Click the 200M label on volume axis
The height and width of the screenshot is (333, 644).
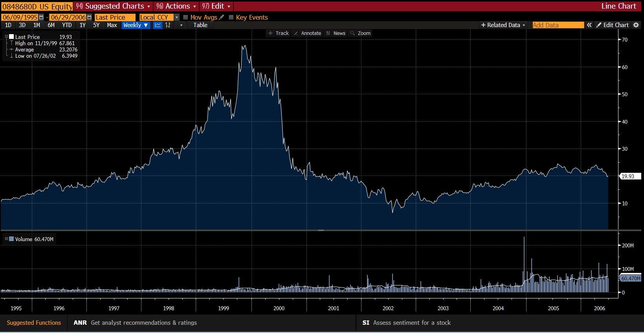[628, 245]
